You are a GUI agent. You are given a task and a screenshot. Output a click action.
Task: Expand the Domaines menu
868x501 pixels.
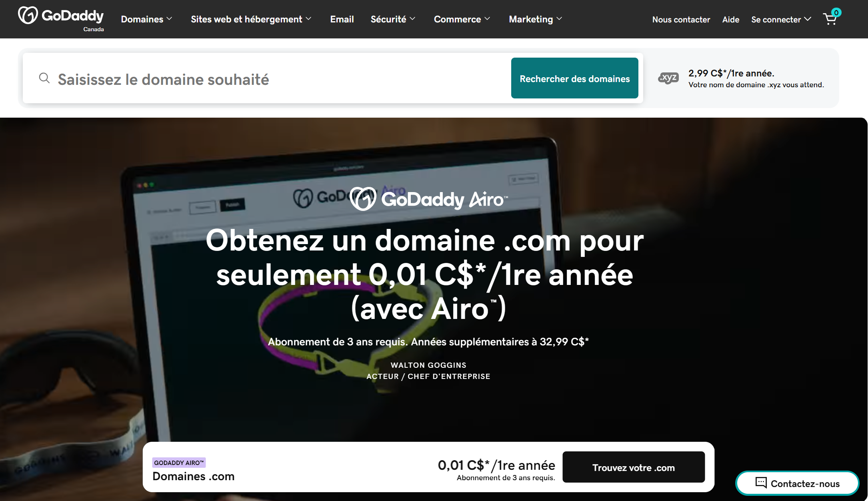146,19
